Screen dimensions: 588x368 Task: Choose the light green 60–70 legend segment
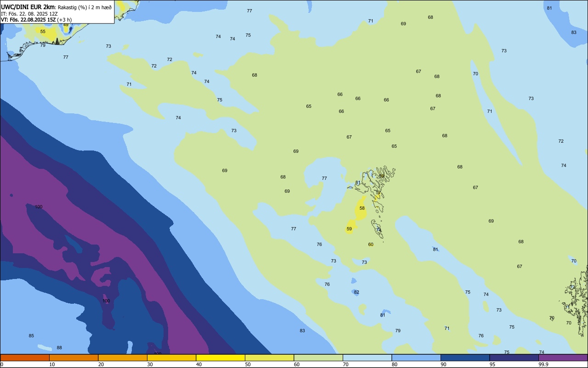pos(318,357)
